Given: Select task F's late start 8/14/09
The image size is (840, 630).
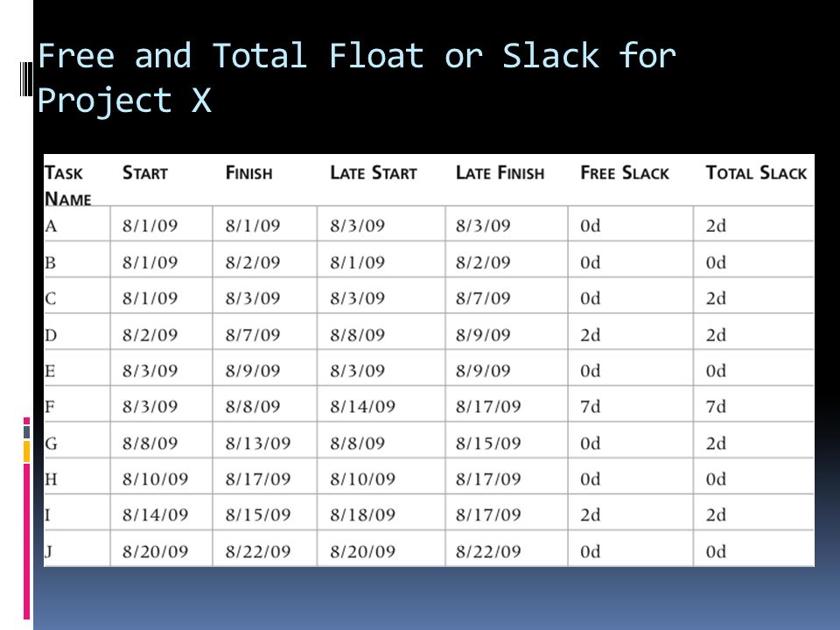Looking at the screenshot, I should (362, 407).
